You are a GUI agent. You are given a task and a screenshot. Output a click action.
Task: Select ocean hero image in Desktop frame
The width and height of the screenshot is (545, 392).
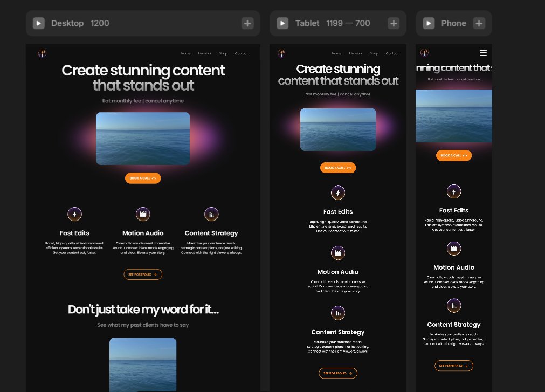pos(143,139)
